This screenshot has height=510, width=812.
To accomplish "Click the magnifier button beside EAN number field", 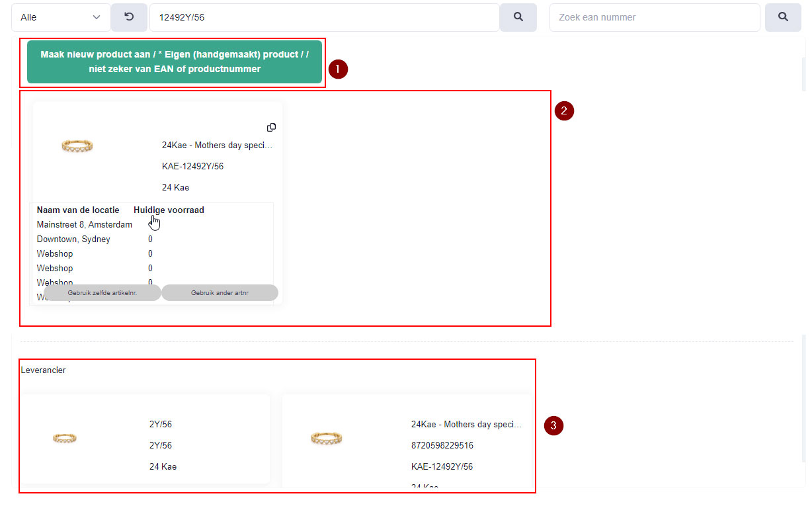I will click(783, 17).
